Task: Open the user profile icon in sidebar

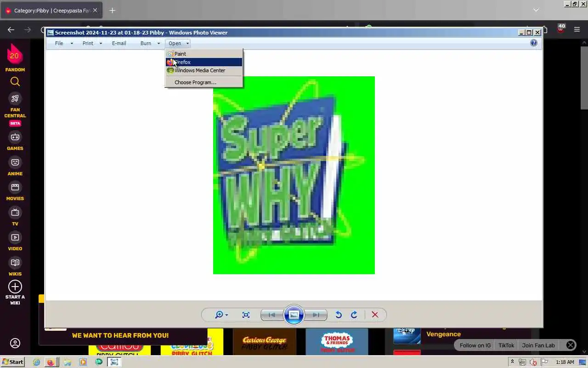Action: [15, 343]
